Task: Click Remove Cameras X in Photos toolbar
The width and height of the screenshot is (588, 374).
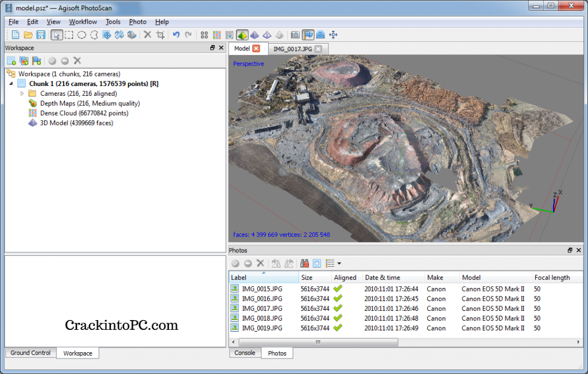Action: 260,263
